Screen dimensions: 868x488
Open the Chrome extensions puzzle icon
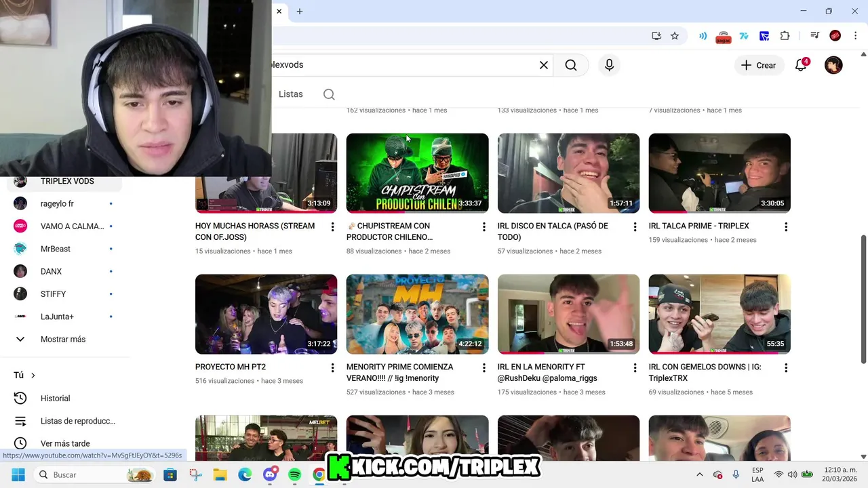(x=785, y=36)
